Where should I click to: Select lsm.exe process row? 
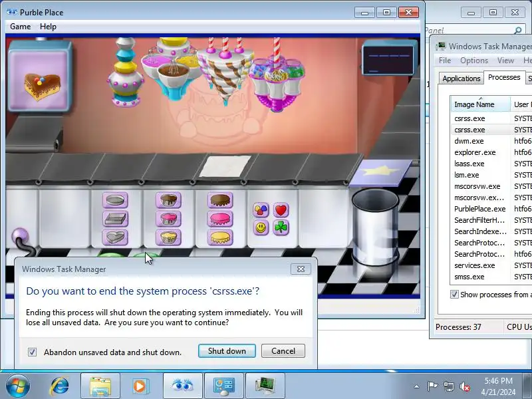491,175
